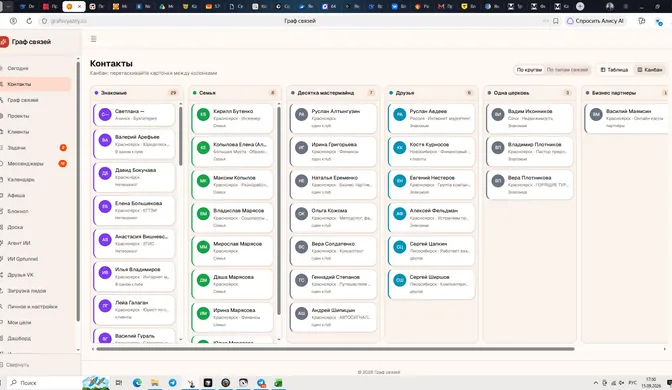Click the sidebar vertical scrollbar

click(x=78, y=191)
